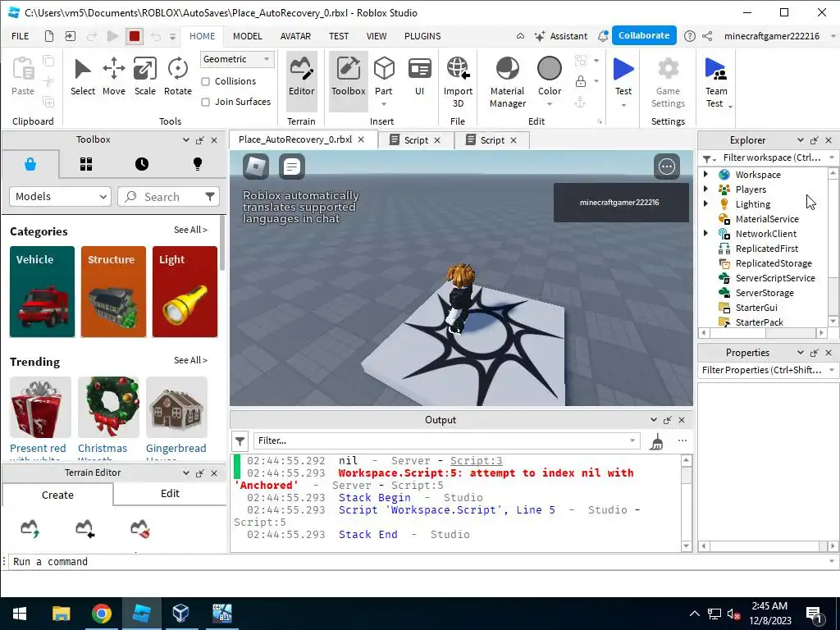Expand the Workspace tree node
The height and width of the screenshot is (630, 840).
705,174
